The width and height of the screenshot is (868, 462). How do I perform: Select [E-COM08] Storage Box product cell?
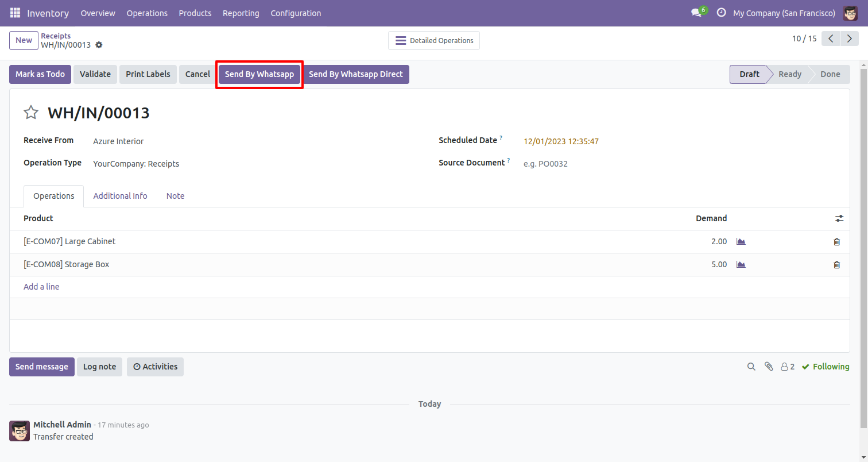point(67,265)
